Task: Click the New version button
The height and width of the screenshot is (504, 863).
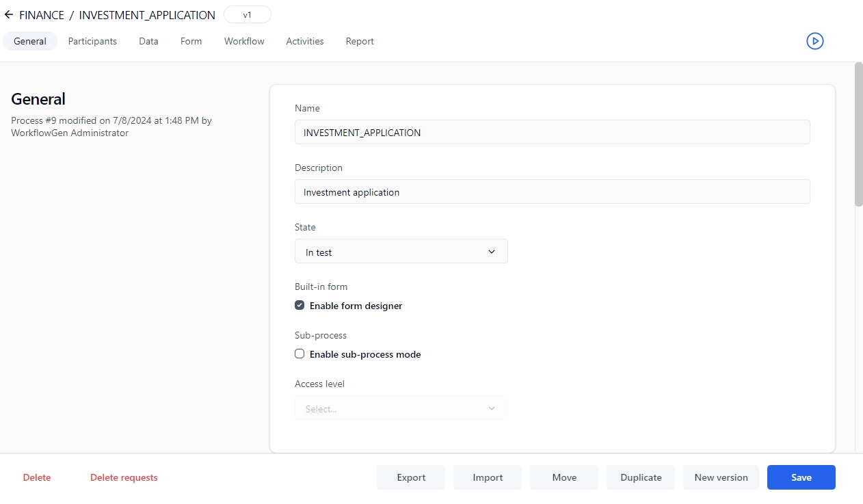Action: (x=721, y=477)
